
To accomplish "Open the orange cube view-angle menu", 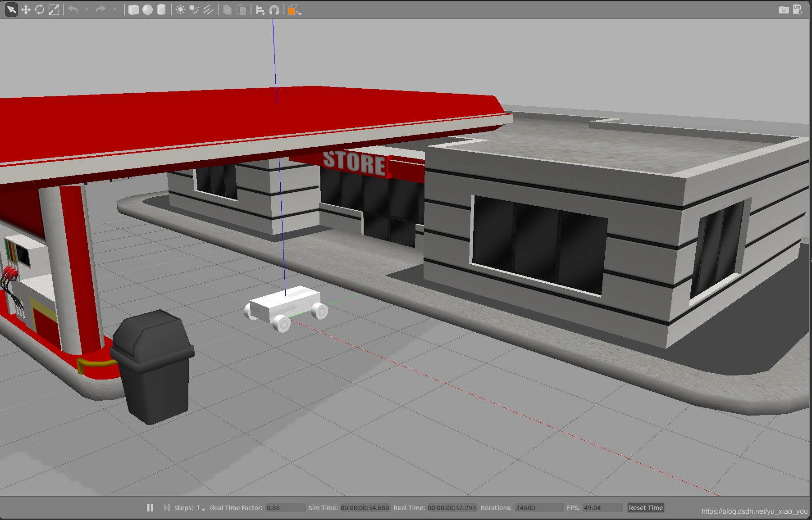I will point(294,10).
